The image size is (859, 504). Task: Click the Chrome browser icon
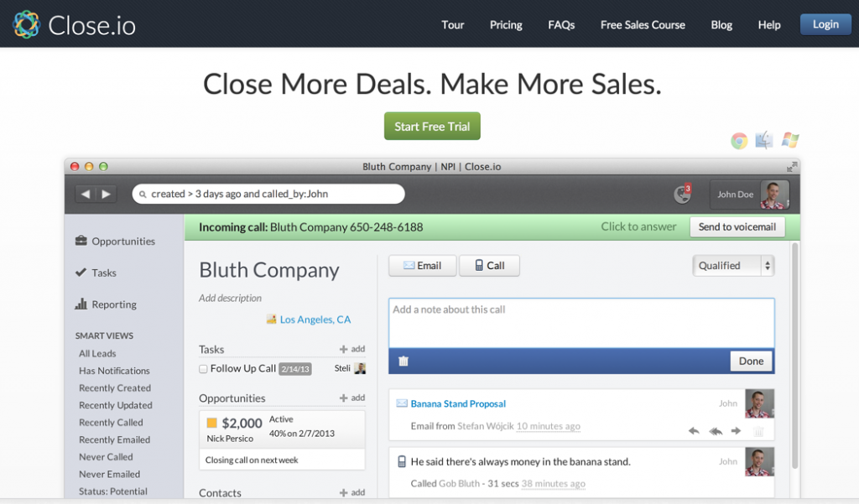739,141
